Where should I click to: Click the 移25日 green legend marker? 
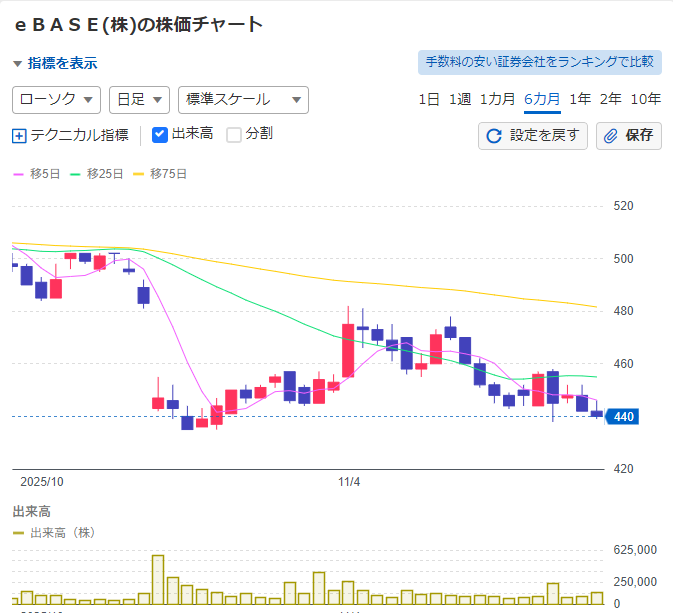click(75, 174)
